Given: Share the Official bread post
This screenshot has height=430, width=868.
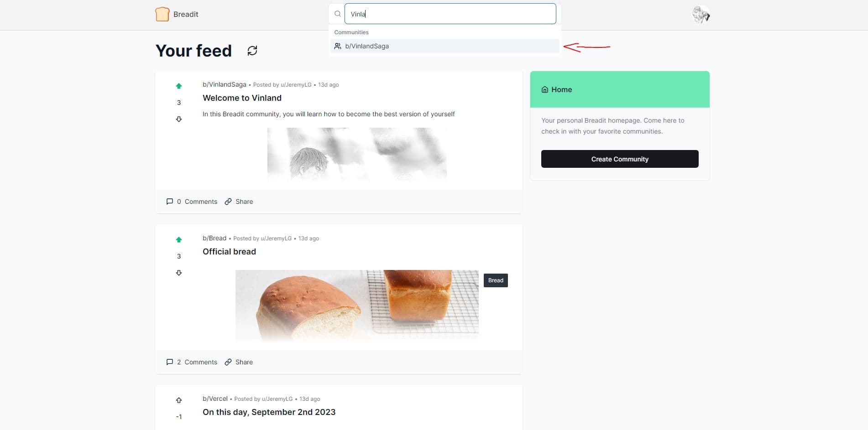Looking at the screenshot, I should pyautogui.click(x=239, y=362).
